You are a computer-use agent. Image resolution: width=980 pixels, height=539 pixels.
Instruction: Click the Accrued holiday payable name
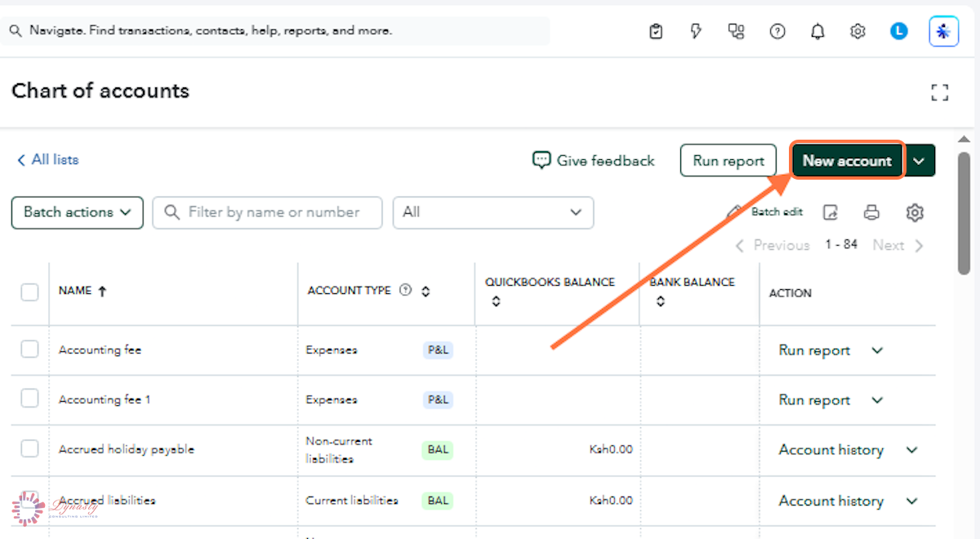click(127, 449)
